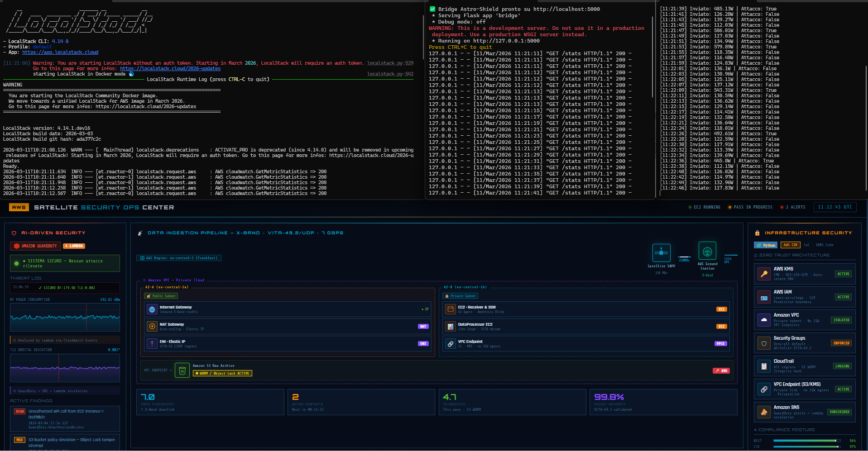This screenshot has width=868, height=451.
Task: Click the KMS badge on S3 archive row
Action: pos(721,370)
